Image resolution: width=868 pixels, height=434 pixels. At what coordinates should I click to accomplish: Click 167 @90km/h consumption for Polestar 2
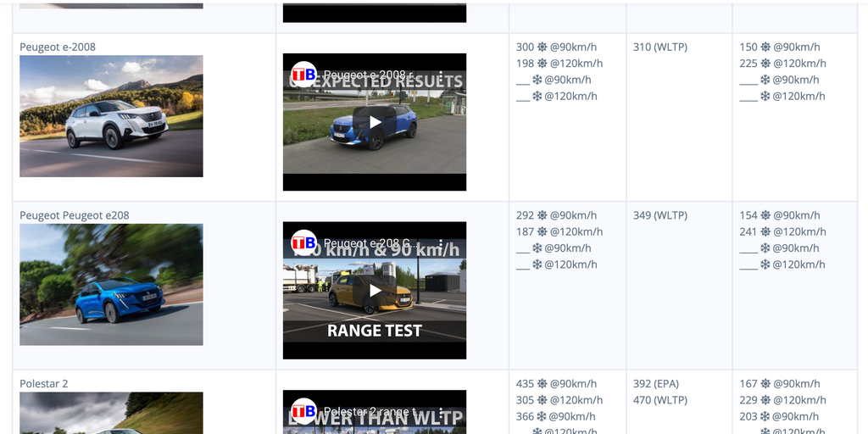pyautogui.click(x=780, y=384)
